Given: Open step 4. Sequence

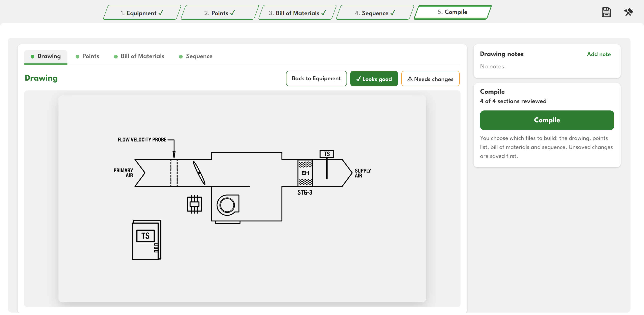Looking at the screenshot, I should pos(375,13).
